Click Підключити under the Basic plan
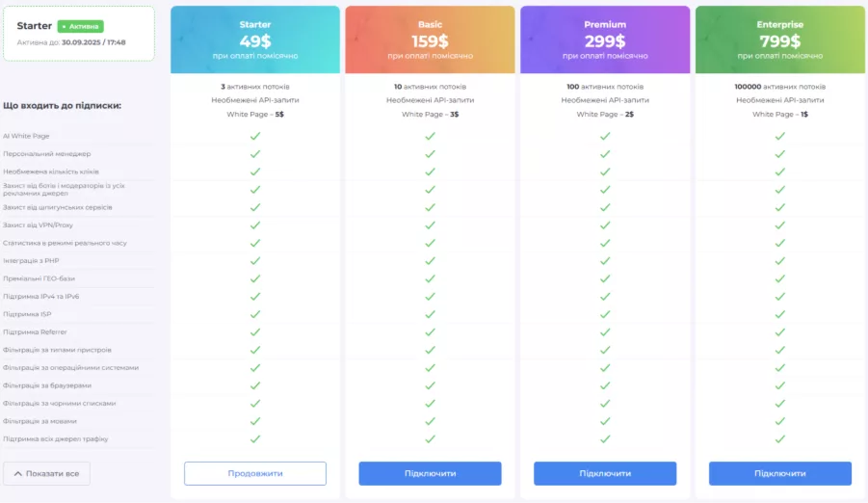 point(430,473)
